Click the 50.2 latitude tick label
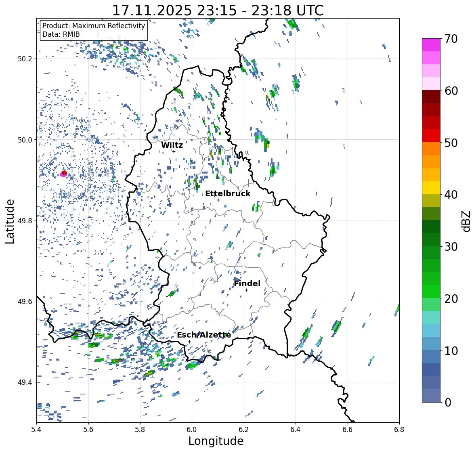The image size is (476, 451). pos(25,59)
